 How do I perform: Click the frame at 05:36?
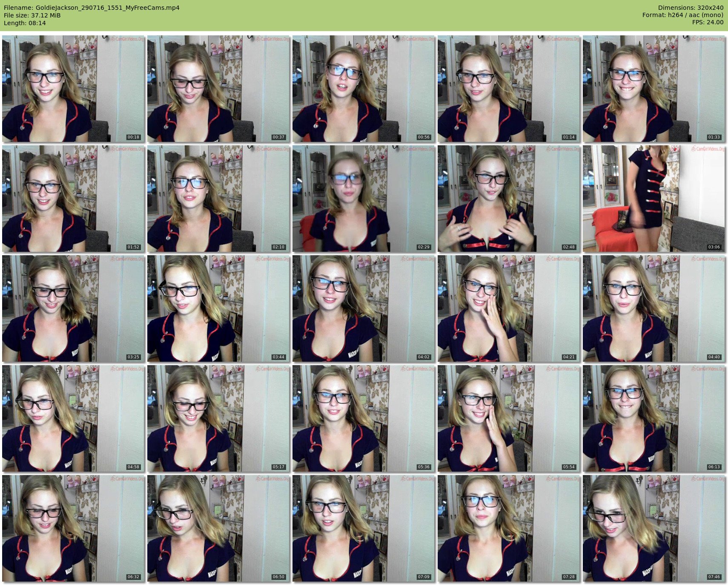364,418
